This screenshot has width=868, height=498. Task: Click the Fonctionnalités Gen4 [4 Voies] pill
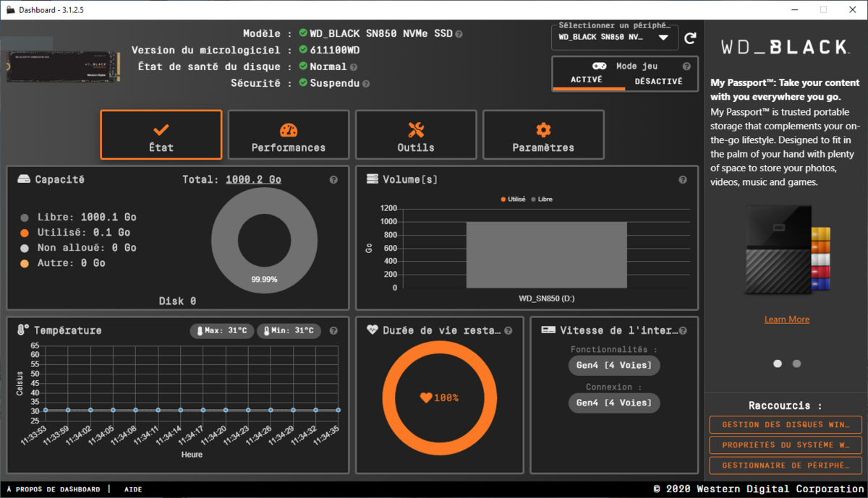coord(614,365)
